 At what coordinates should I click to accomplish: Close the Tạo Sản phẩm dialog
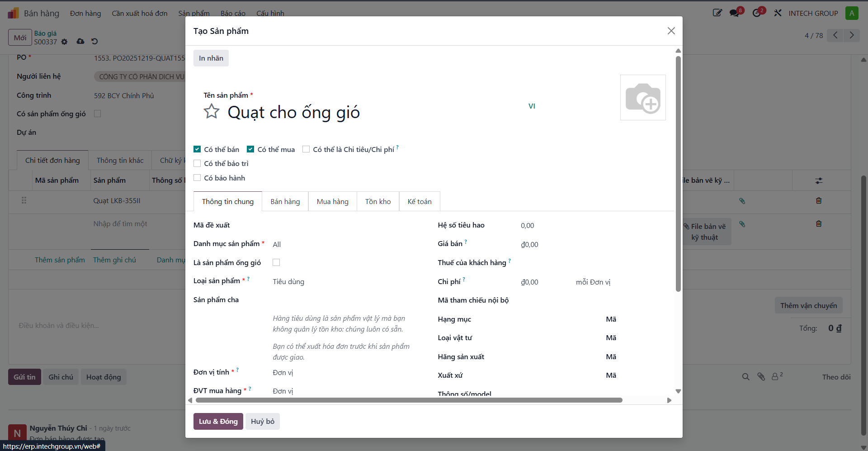(671, 31)
